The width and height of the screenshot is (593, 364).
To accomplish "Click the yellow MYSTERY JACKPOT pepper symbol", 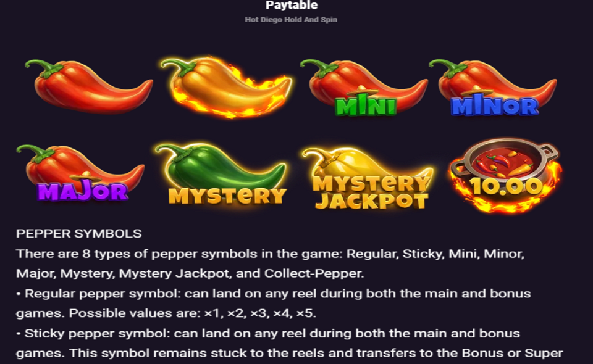I will 368,178.
